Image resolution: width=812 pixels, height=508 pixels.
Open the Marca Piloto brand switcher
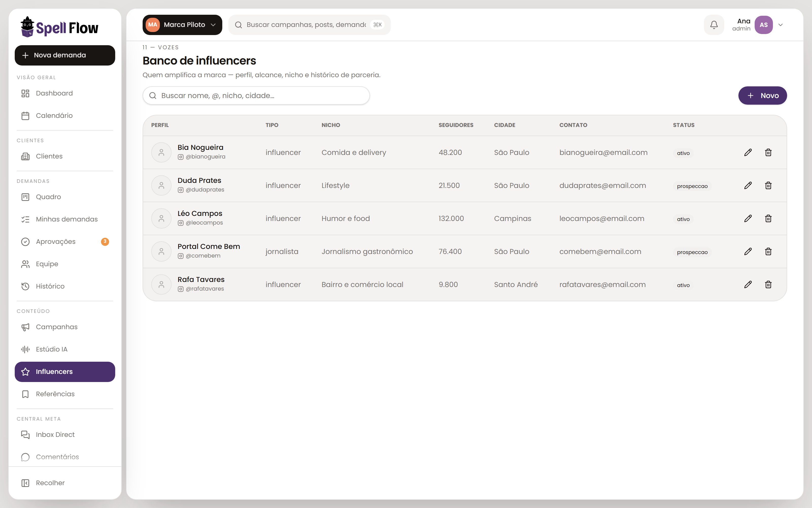pyautogui.click(x=182, y=25)
